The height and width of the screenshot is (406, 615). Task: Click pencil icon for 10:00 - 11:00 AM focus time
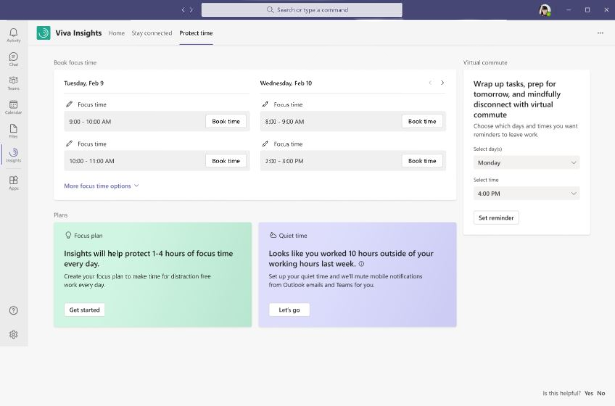69,144
